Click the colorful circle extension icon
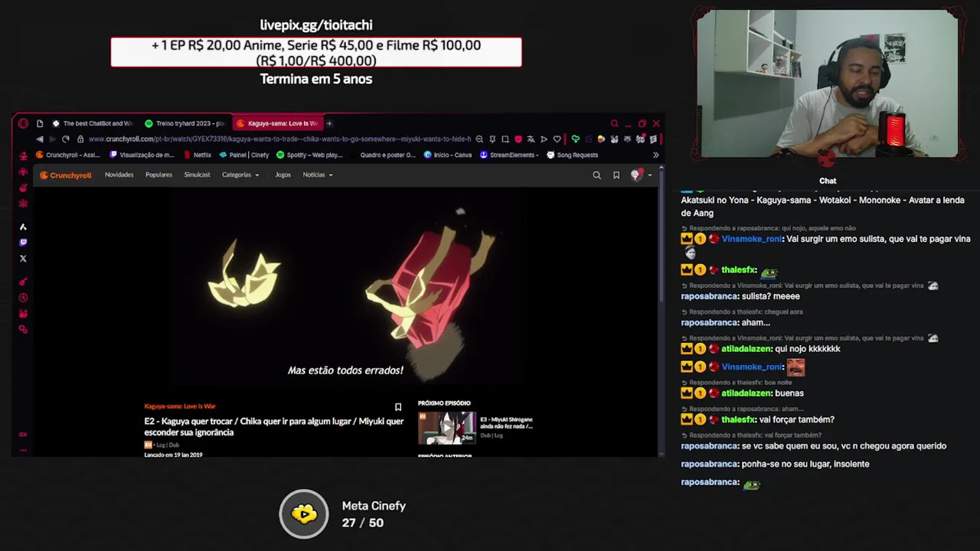Viewport: 980px width, 551px height. 601,139
